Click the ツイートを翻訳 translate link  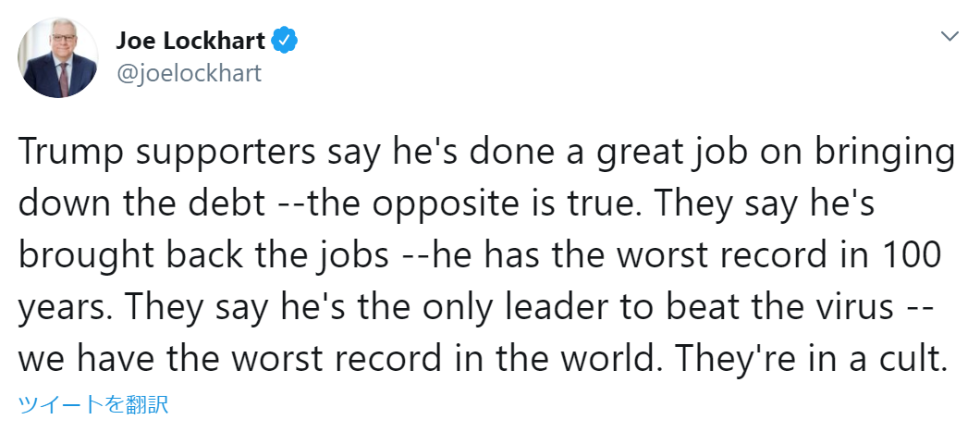tap(92, 403)
